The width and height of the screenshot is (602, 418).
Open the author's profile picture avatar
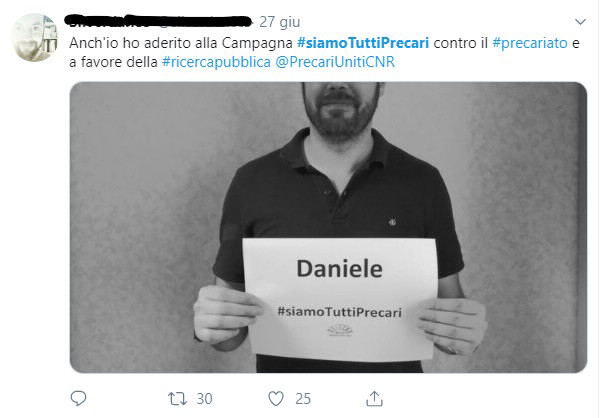[x=34, y=37]
